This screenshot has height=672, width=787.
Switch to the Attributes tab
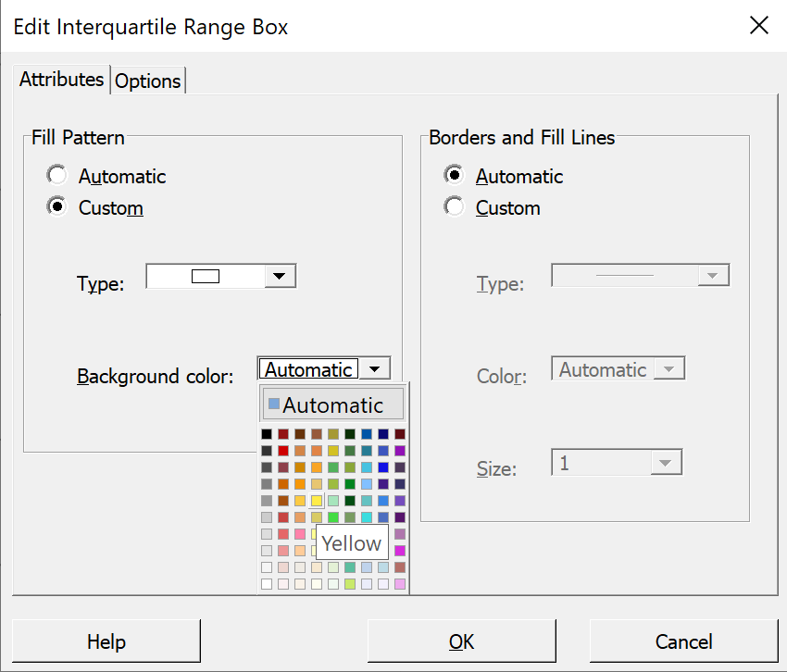pos(61,80)
